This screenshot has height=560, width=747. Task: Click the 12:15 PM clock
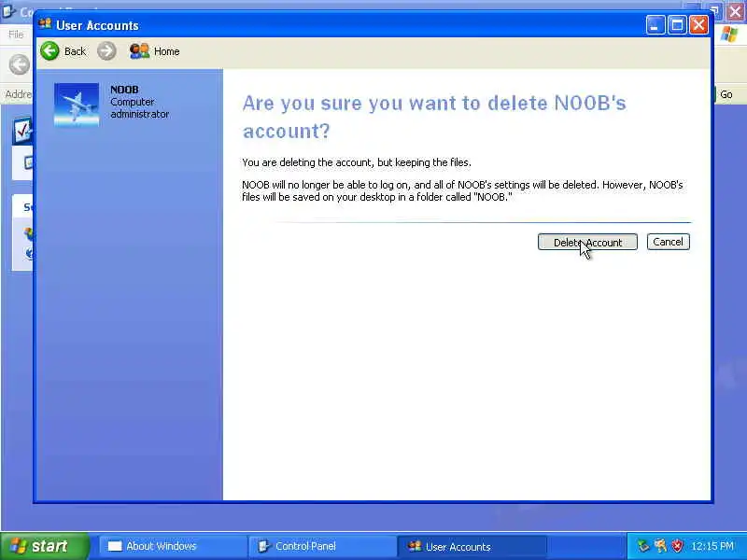click(x=712, y=546)
